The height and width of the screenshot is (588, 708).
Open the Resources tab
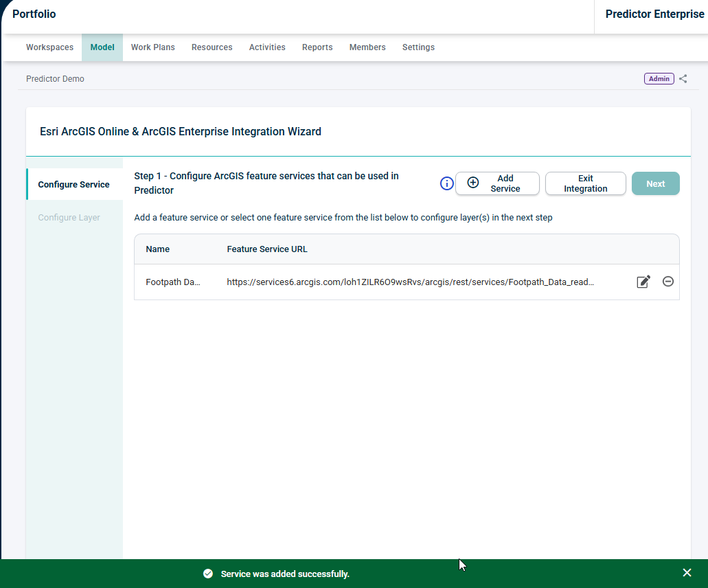click(x=212, y=47)
